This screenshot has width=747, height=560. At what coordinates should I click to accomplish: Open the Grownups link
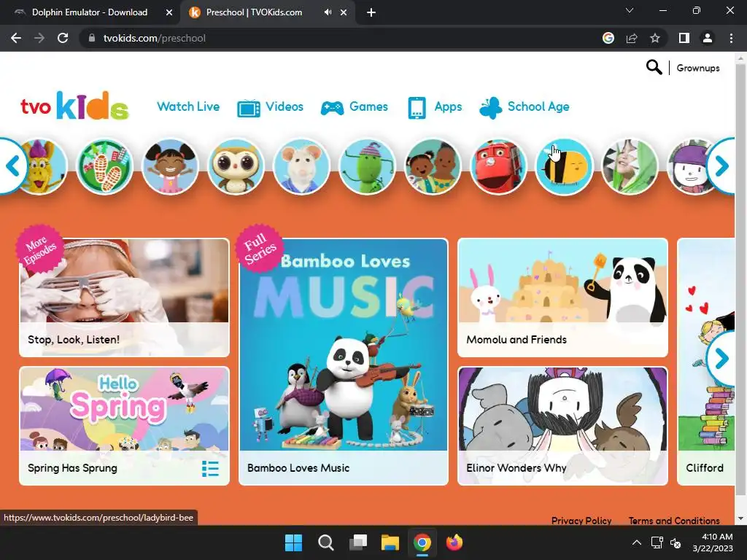click(698, 68)
